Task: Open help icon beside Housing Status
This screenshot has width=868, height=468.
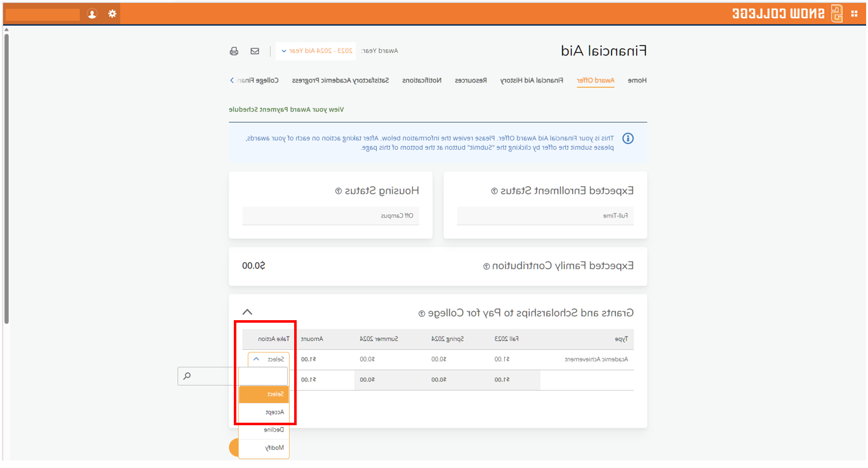Action: 338,191
